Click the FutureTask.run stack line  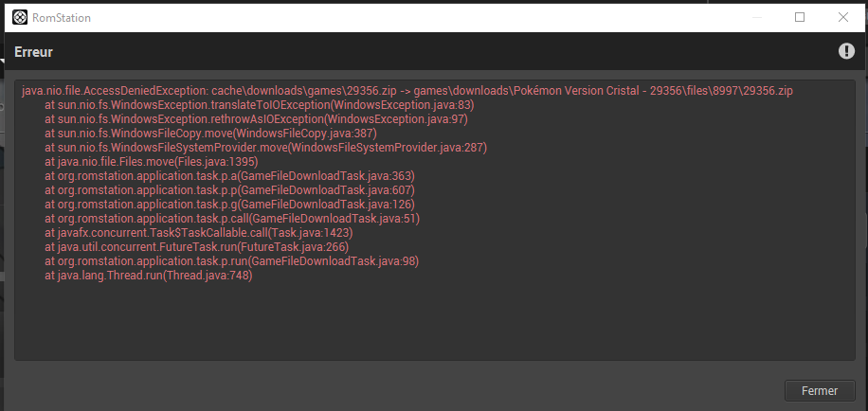pos(197,247)
